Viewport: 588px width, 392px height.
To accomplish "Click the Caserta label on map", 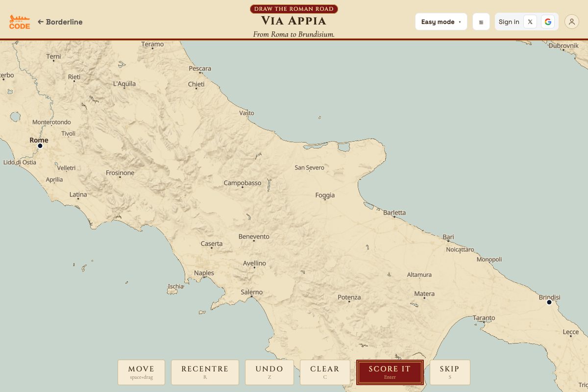I will 212,244.
